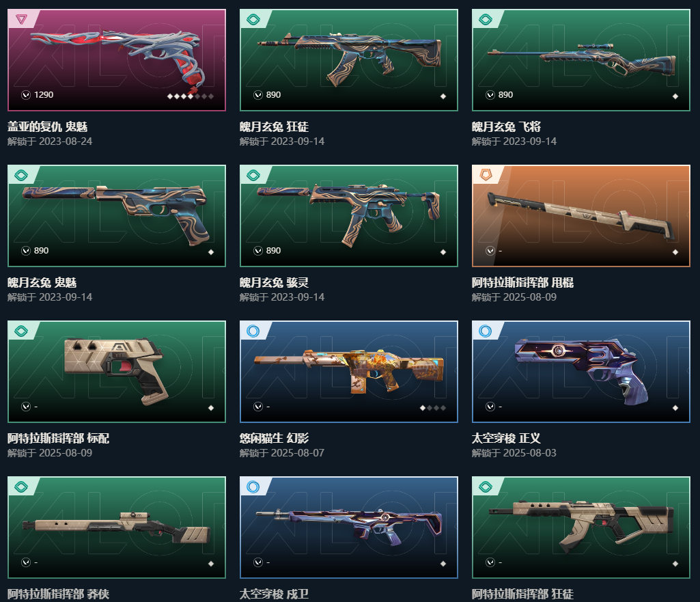Click the blue tier icon on 悠闲猫生 幻影 card

click(x=253, y=331)
